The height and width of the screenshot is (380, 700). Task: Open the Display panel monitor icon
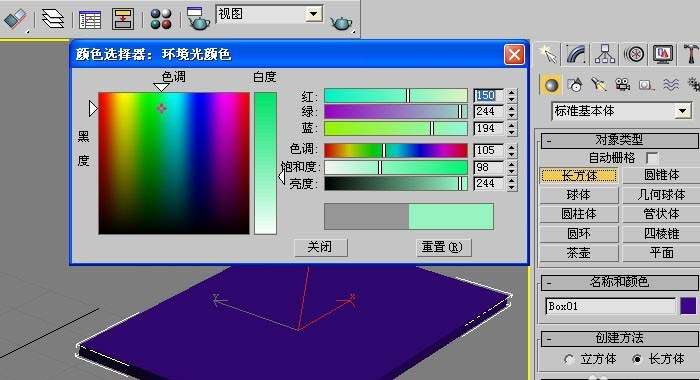click(663, 54)
